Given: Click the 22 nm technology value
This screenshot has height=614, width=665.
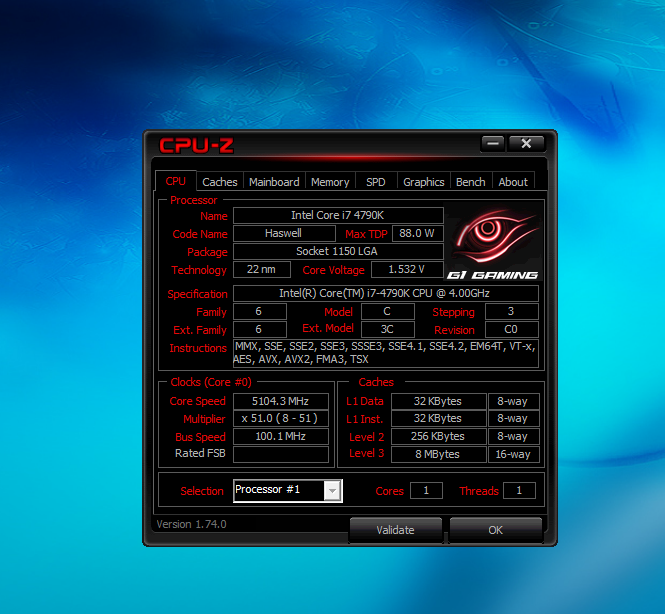Looking at the screenshot, I should 262,269.
